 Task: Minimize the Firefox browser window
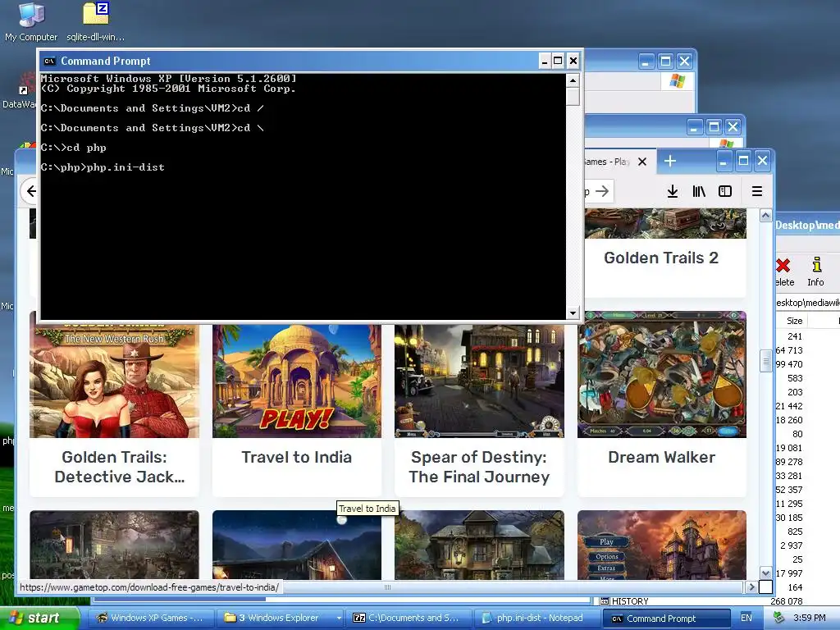pyautogui.click(x=724, y=161)
